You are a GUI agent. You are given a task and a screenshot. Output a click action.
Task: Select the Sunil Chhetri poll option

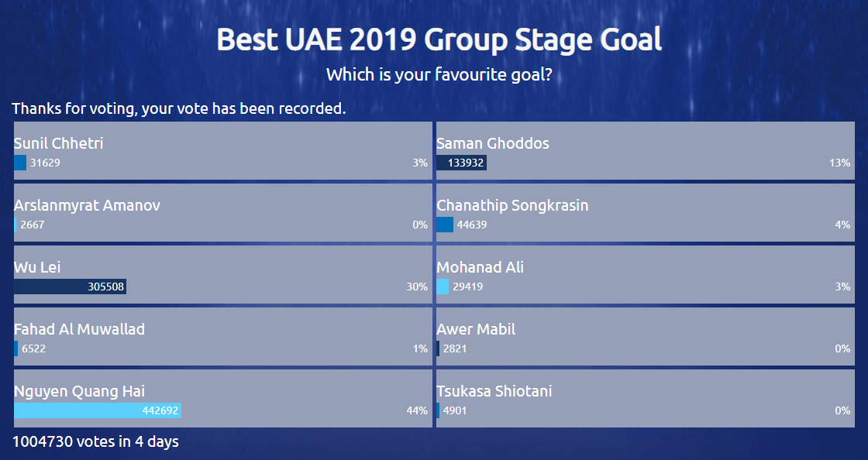(222, 150)
